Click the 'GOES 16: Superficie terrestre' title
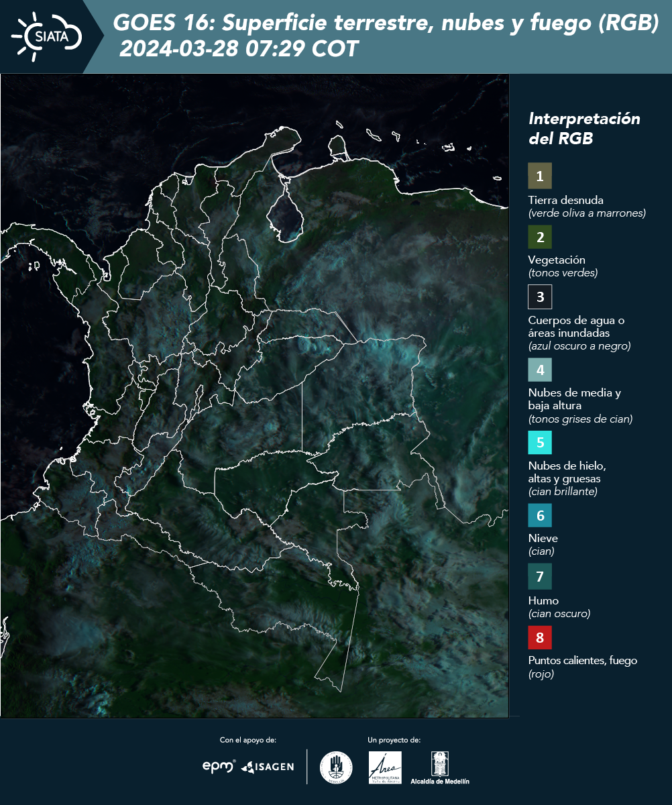The image size is (672, 805). [386, 23]
